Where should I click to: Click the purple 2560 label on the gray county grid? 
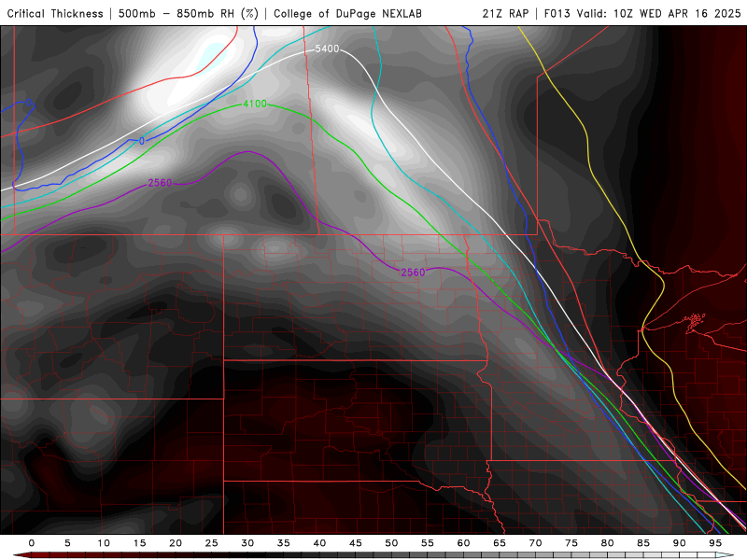[413, 272]
